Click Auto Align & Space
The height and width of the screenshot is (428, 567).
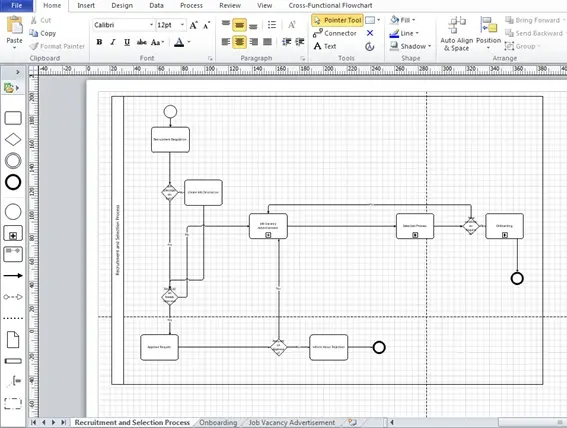pyautogui.click(x=456, y=34)
